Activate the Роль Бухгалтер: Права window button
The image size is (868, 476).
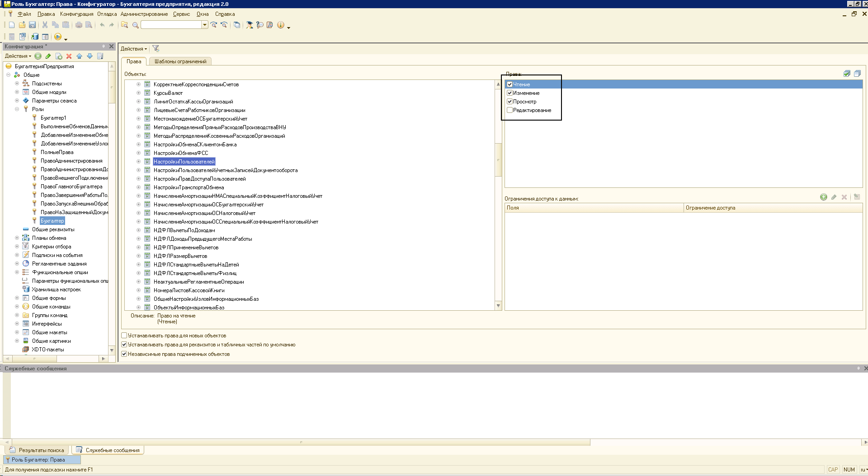click(42, 460)
